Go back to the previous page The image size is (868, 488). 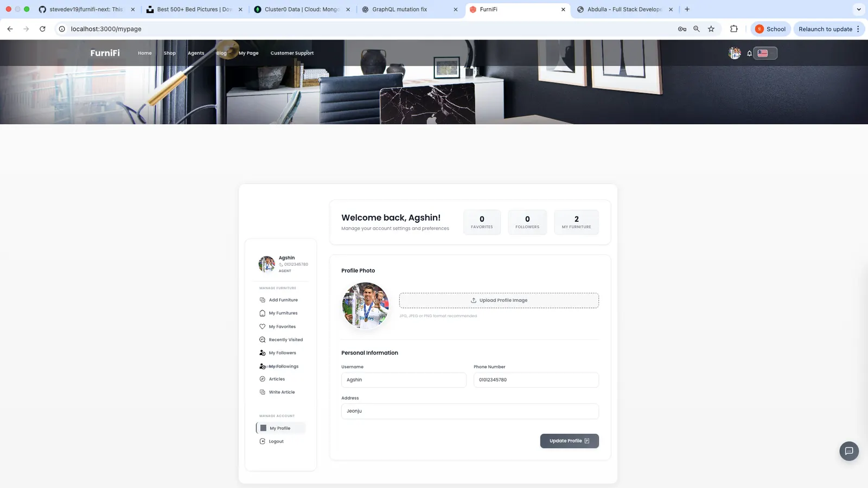click(10, 29)
